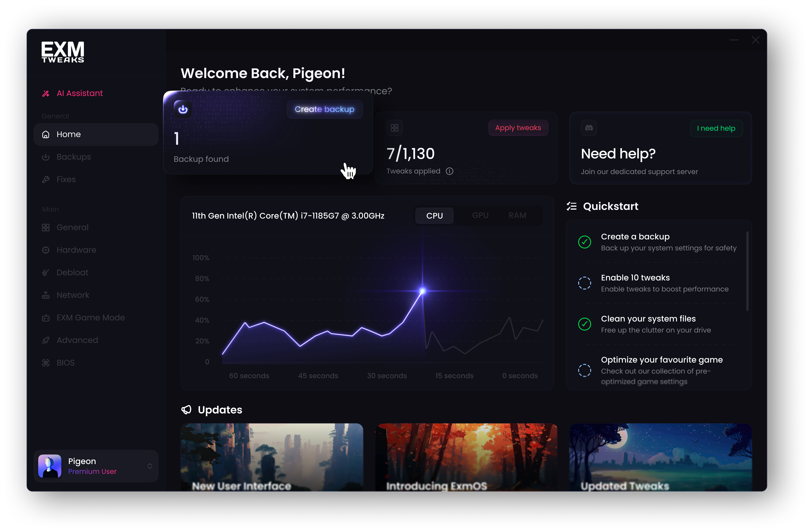Switch the graph to the RAM tab
The width and height of the screenshot is (810, 532).
tap(517, 215)
